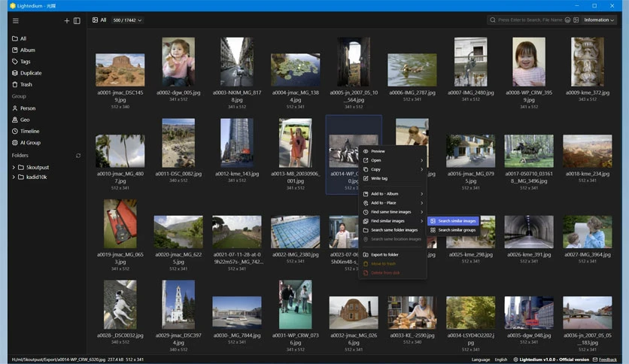Choose Move to trash
This screenshot has width=629, height=364.
tap(393, 264)
